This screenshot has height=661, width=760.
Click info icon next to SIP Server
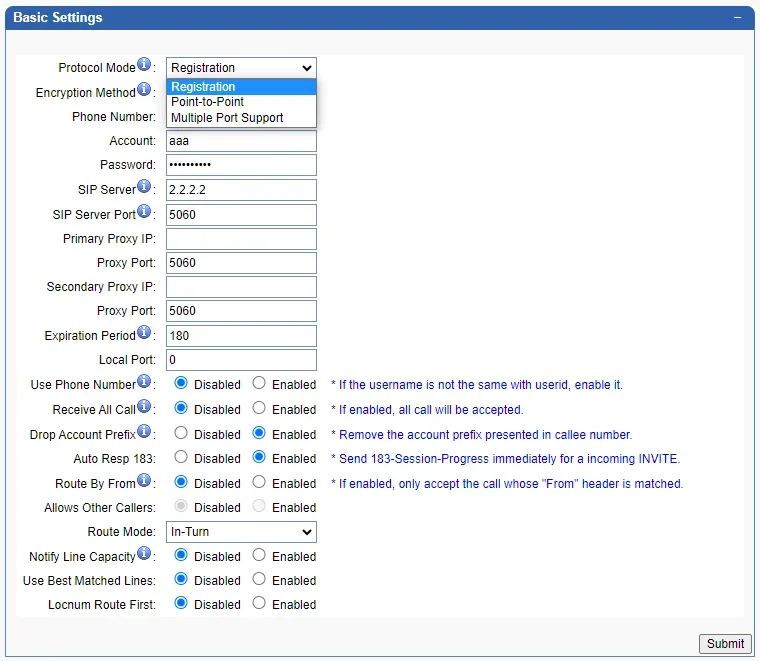click(x=144, y=186)
